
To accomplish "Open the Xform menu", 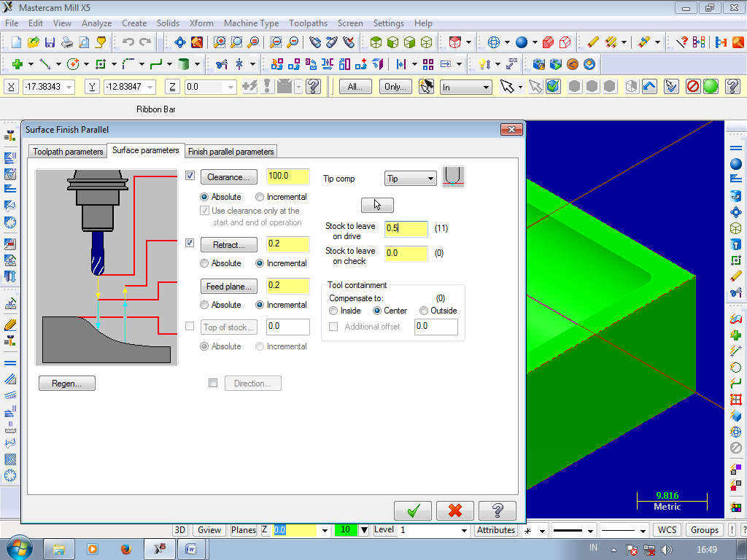I will pyautogui.click(x=201, y=23).
